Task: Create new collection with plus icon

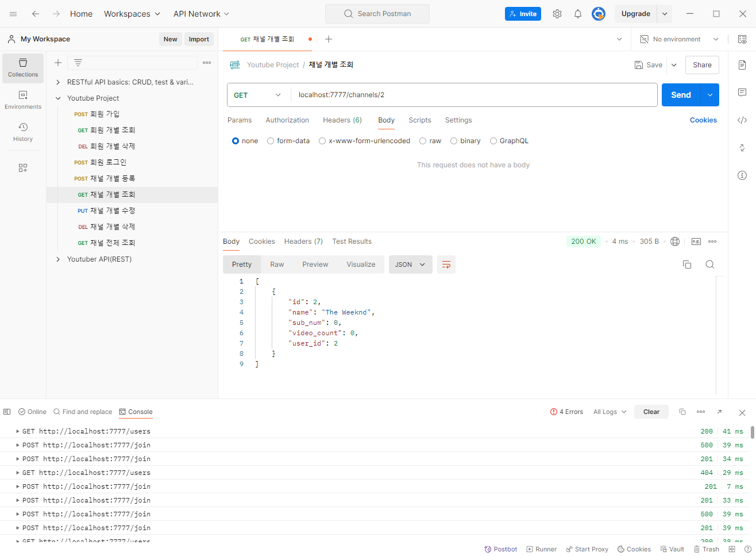Action: click(58, 63)
